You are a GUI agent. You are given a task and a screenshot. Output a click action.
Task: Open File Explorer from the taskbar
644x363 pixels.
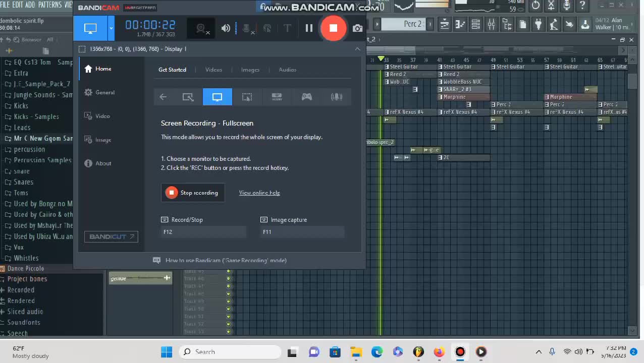(x=356, y=352)
